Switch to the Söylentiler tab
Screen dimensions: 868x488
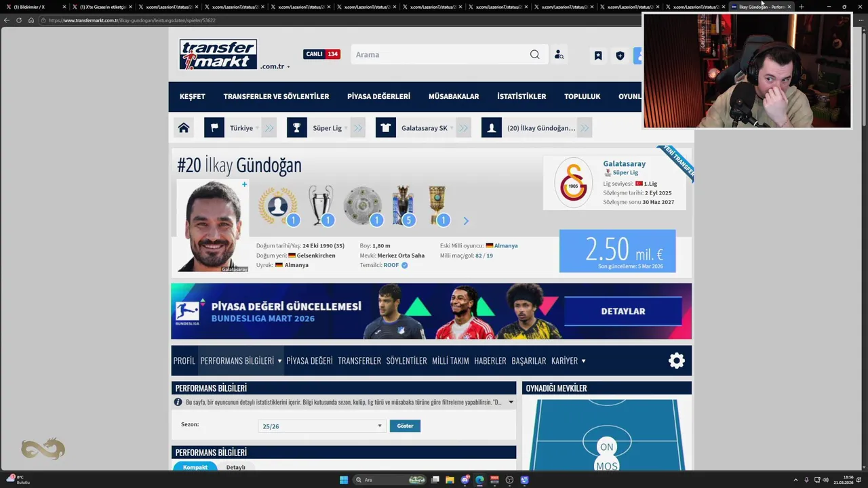coord(406,361)
